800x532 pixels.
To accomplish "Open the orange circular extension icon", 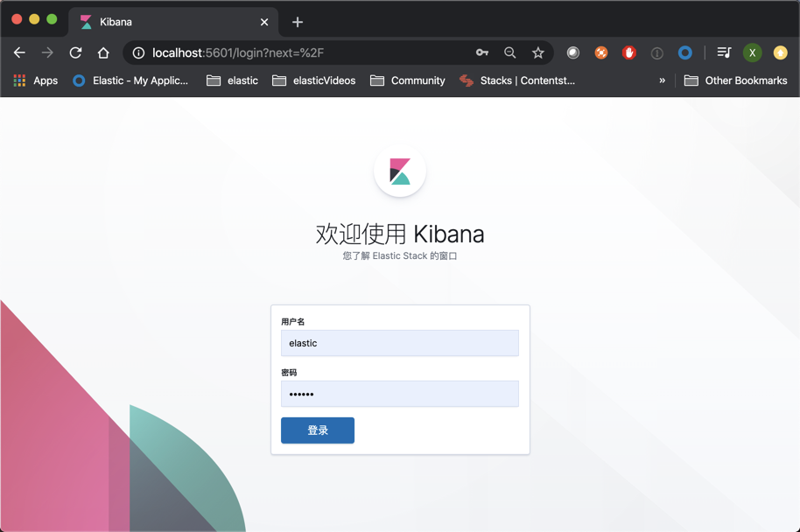I will coord(601,52).
